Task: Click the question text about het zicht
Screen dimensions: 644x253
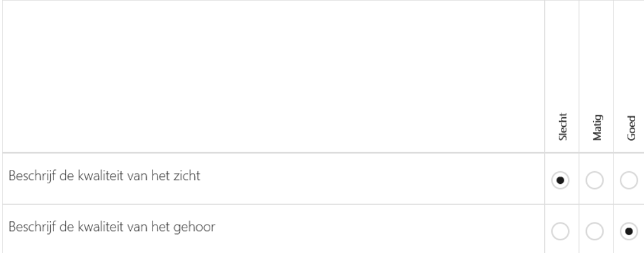Action: [104, 176]
